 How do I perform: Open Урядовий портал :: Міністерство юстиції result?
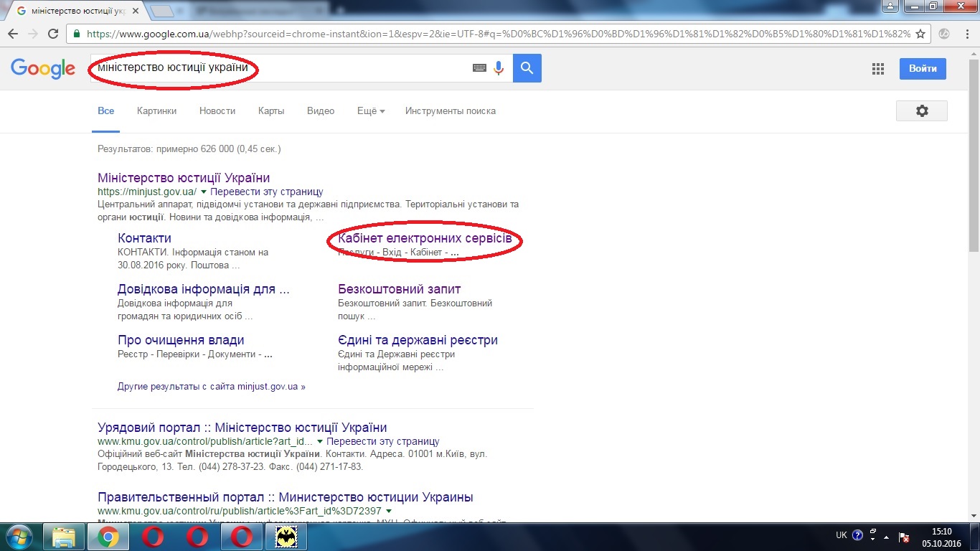point(242,428)
